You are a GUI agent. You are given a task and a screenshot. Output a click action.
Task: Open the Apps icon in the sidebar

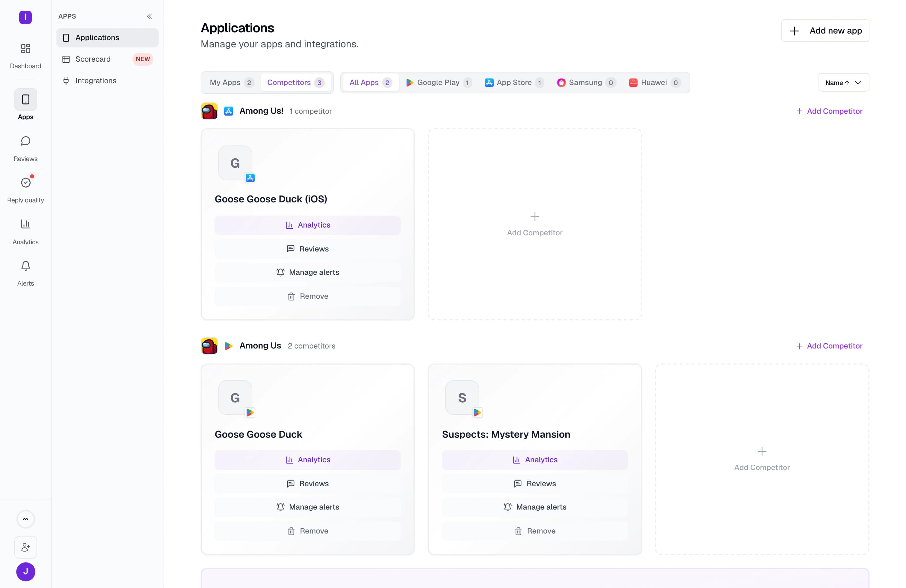tap(25, 100)
